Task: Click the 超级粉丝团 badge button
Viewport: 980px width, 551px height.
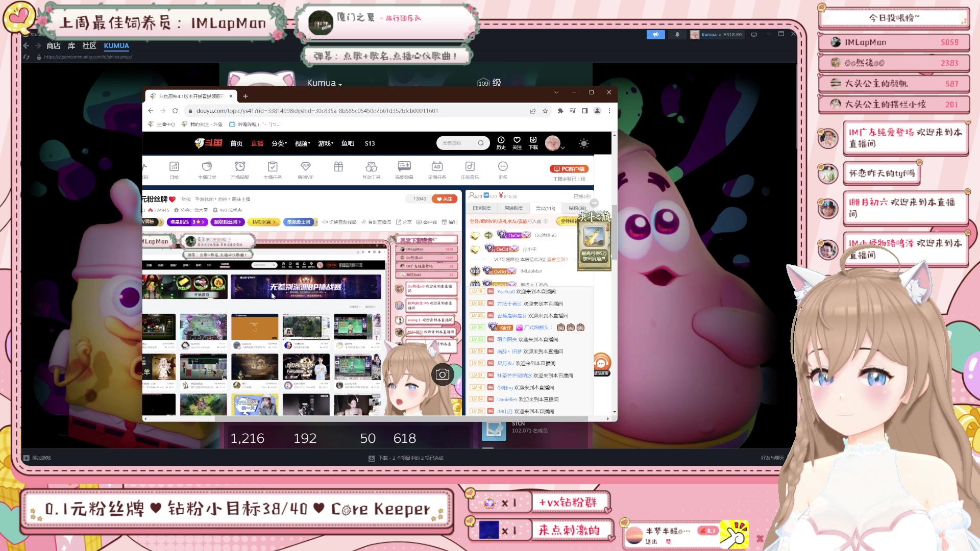Action: 227,222
